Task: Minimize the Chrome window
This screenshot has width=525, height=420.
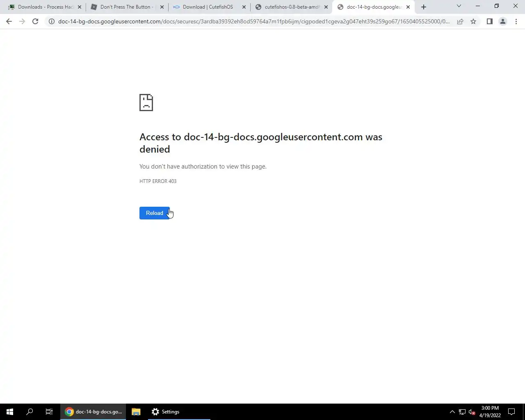Action: (478, 6)
